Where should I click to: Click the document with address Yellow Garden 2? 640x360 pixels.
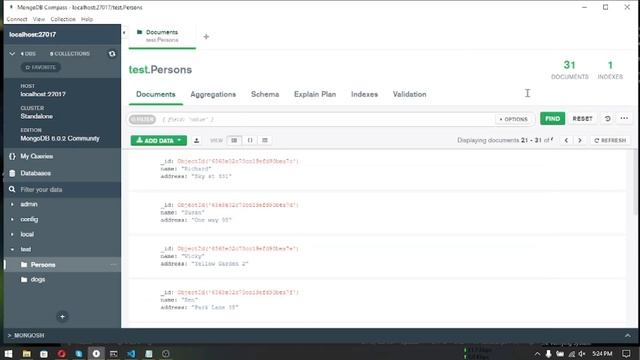(x=378, y=256)
